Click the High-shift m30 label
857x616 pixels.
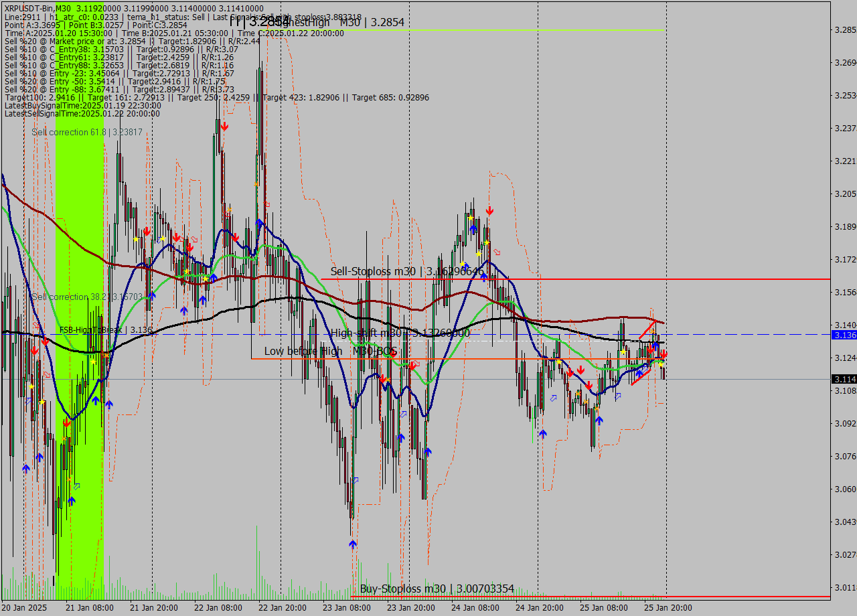(400, 333)
